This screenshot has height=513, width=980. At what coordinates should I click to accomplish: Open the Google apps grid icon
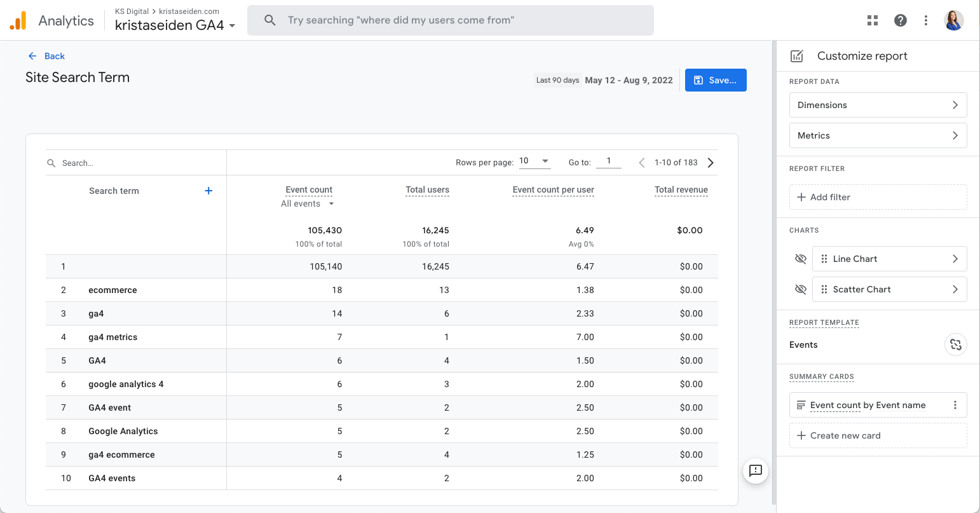873,20
